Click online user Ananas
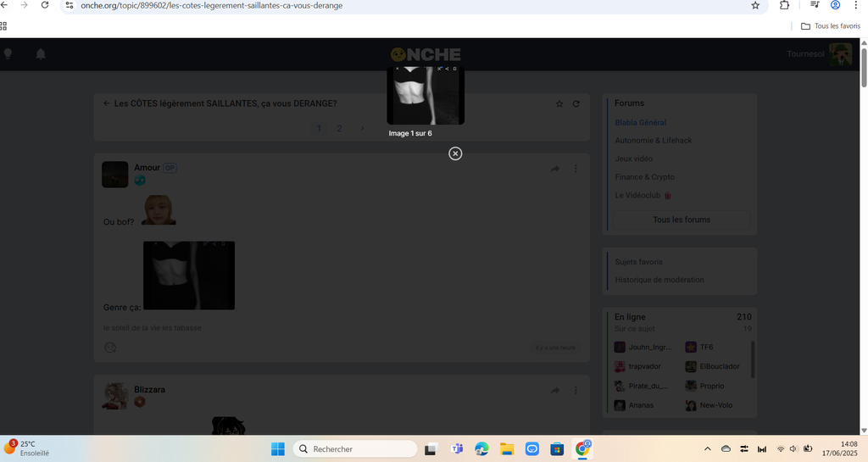868x462 pixels. (634, 405)
